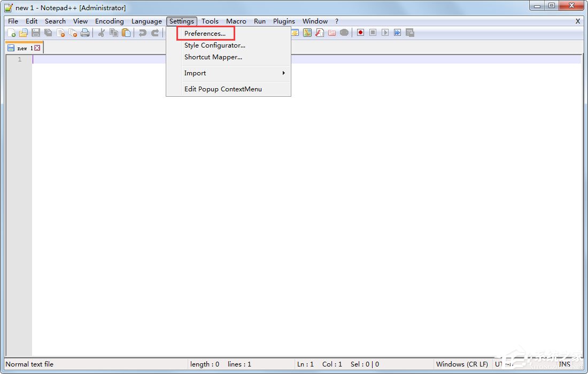Open the Shortcut Mapper
This screenshot has width=588, height=374.
coord(213,57)
